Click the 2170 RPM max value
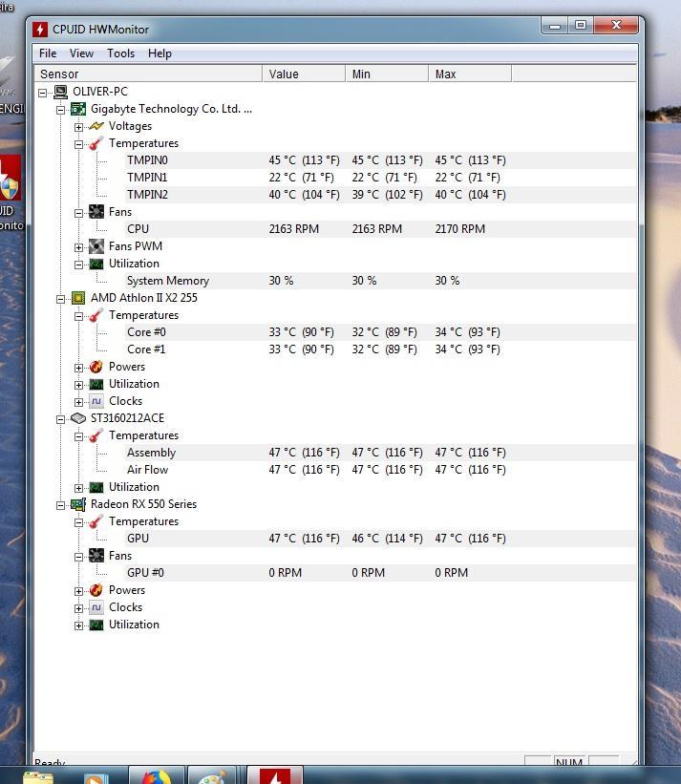Image resolution: width=681 pixels, height=784 pixels. point(460,229)
